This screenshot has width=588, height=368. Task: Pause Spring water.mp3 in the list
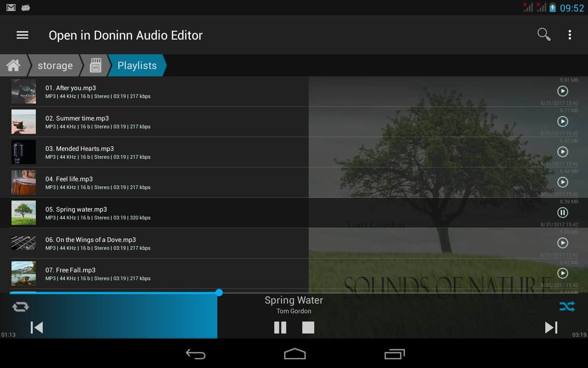pos(562,213)
